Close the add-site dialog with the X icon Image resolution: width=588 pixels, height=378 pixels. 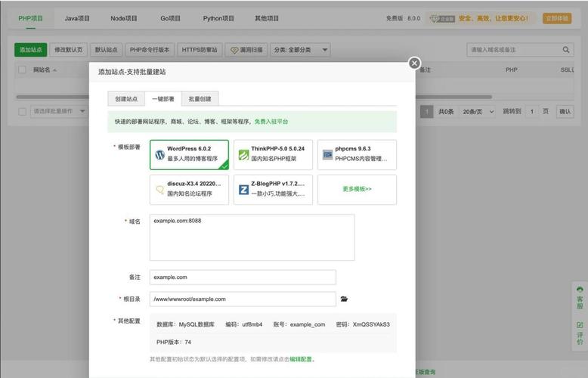pos(414,63)
